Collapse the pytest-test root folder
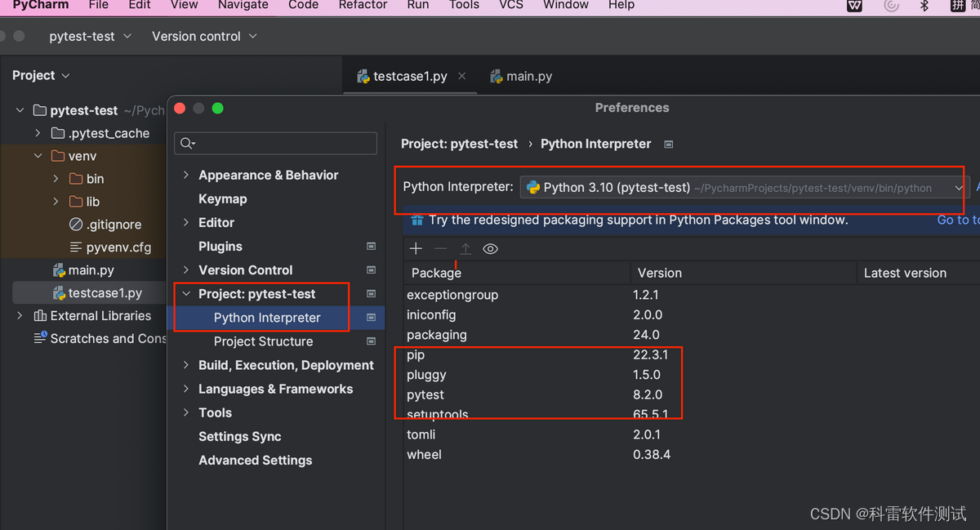This screenshot has width=980, height=530. (20, 110)
